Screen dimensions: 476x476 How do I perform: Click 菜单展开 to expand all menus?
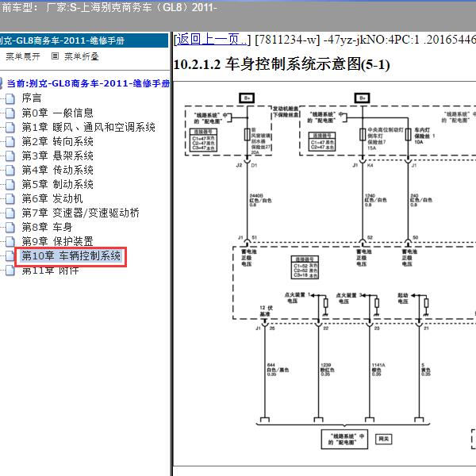[x=23, y=56]
